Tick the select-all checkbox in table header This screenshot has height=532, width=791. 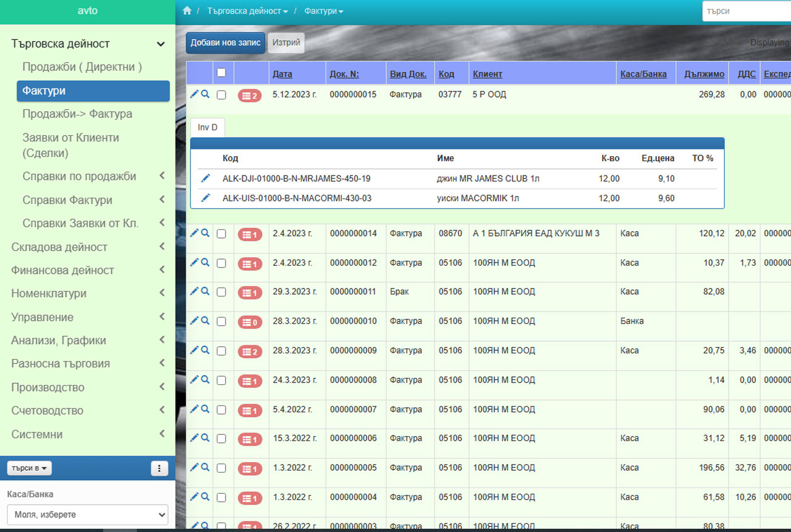222,73
